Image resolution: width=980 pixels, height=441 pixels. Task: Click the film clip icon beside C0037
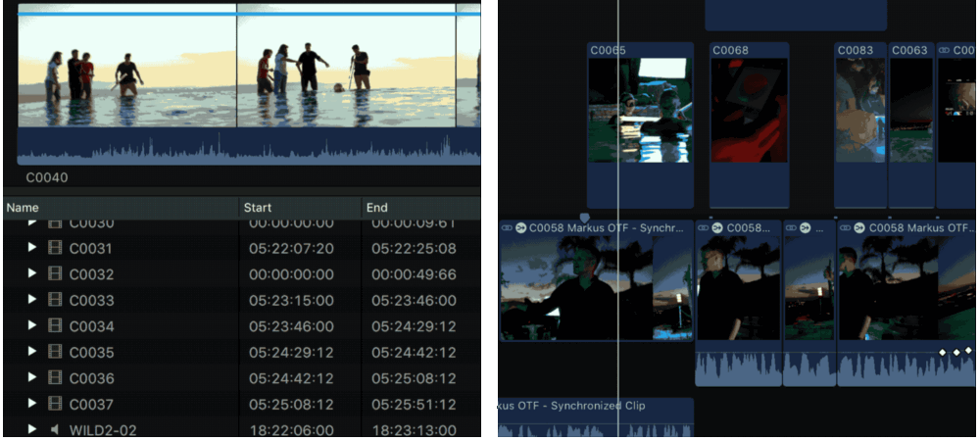pos(55,404)
